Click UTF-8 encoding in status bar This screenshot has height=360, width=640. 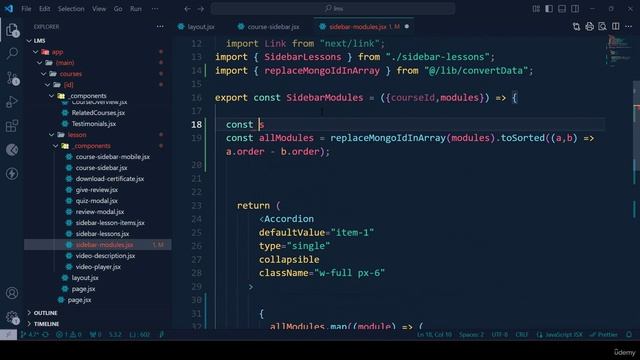coord(500,335)
